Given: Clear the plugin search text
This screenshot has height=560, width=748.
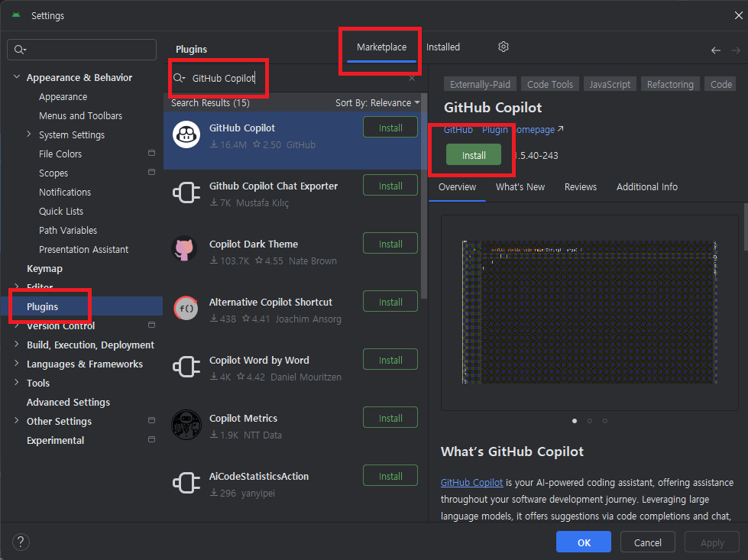Looking at the screenshot, I should pyautogui.click(x=412, y=78).
